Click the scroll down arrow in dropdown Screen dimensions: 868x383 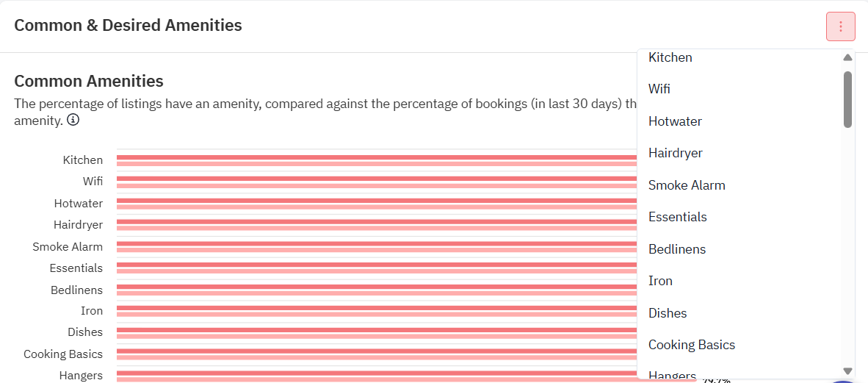point(847,371)
